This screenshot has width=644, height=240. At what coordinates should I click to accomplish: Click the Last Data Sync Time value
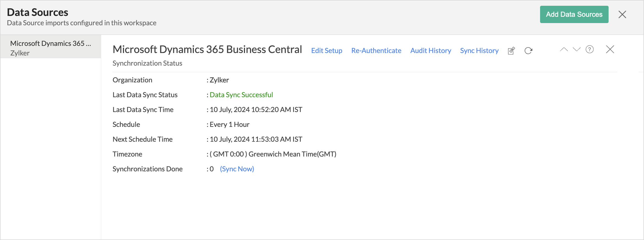256,110
